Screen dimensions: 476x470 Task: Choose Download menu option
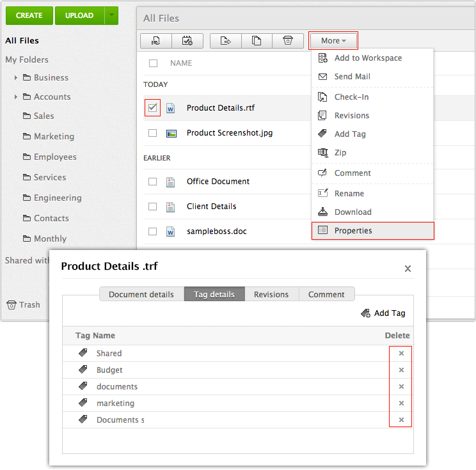point(372,212)
